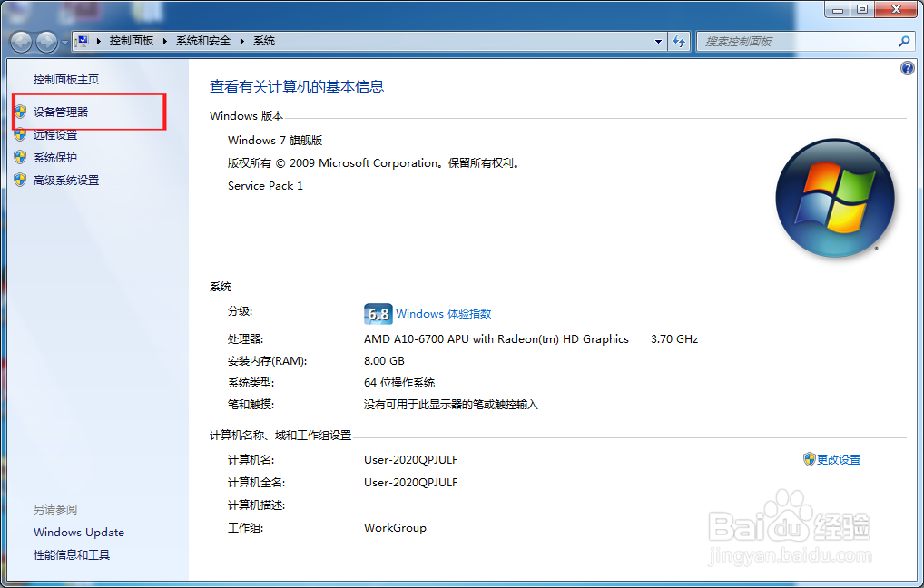924x588 pixels.
Task: Close the System window
Action: point(896,9)
